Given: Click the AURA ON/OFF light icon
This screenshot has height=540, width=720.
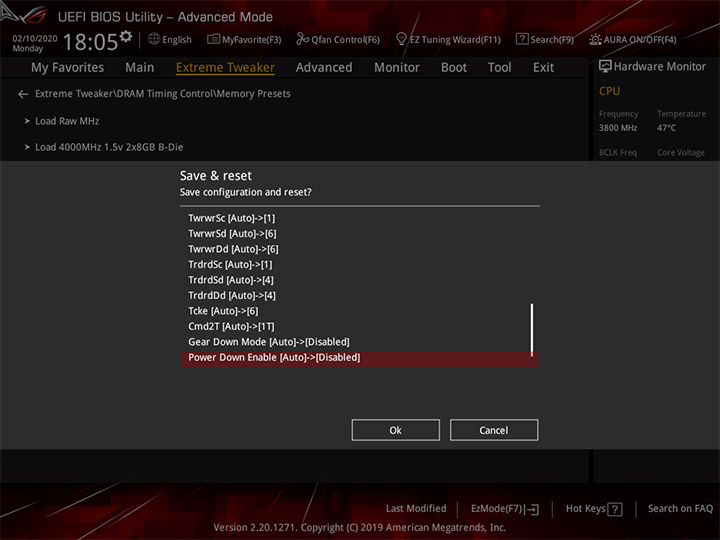Looking at the screenshot, I should tap(595, 39).
